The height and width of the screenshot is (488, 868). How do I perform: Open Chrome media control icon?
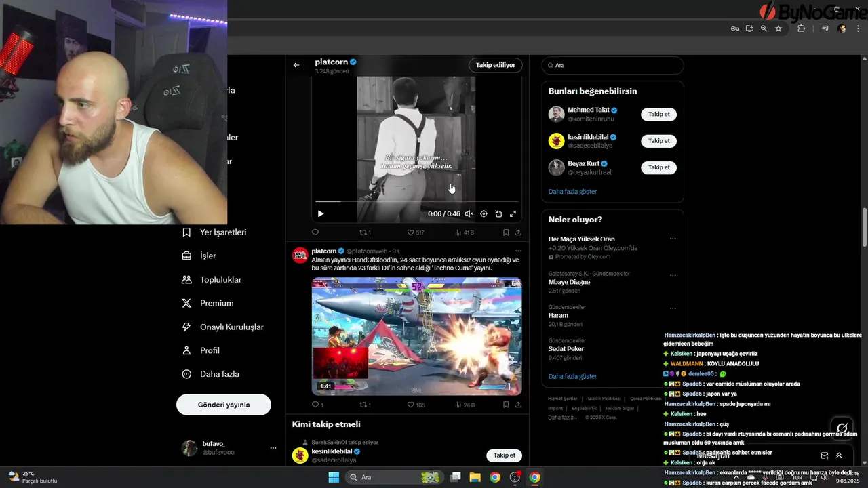(825, 28)
